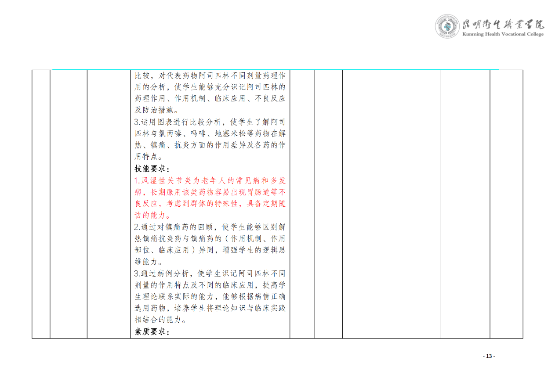Click the line '热、镇痛、抗炎方面的作用差异及各药的作'
This screenshot has height=392, width=555.
pos(210,145)
